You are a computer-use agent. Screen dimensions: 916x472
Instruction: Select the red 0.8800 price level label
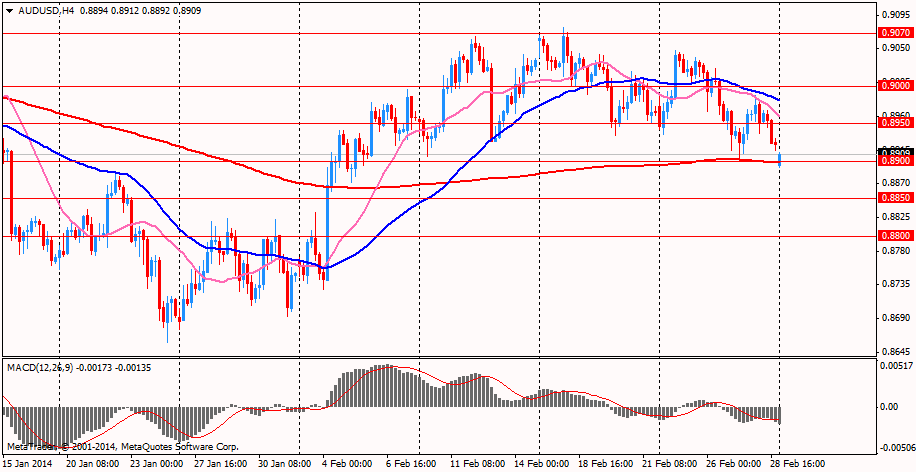(896, 236)
